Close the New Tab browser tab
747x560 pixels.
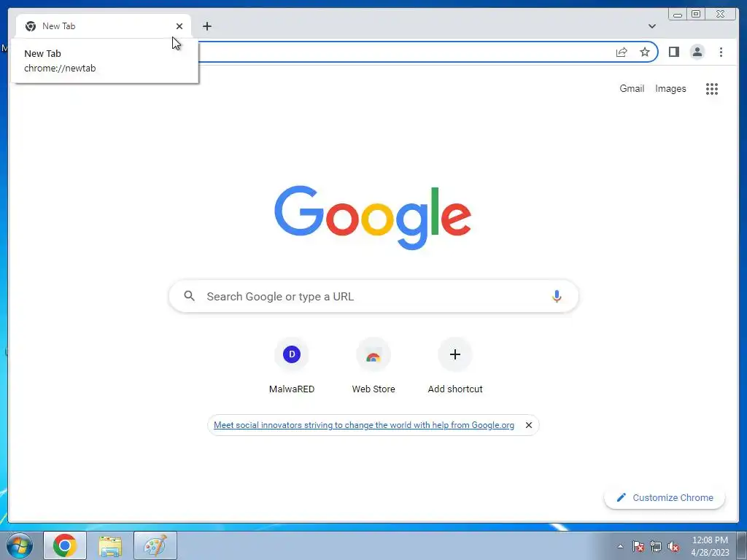pos(179,26)
